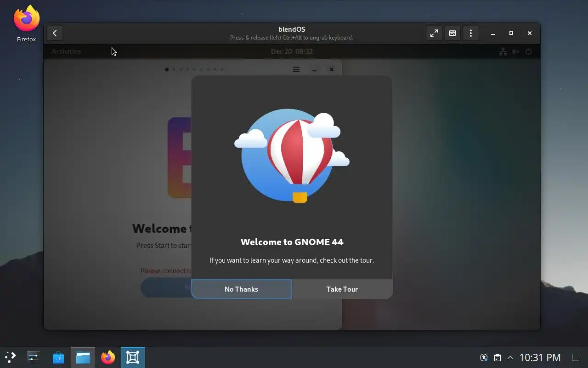This screenshot has width=588, height=368.
Task: Click the first page indicator dot
Action: coord(167,69)
